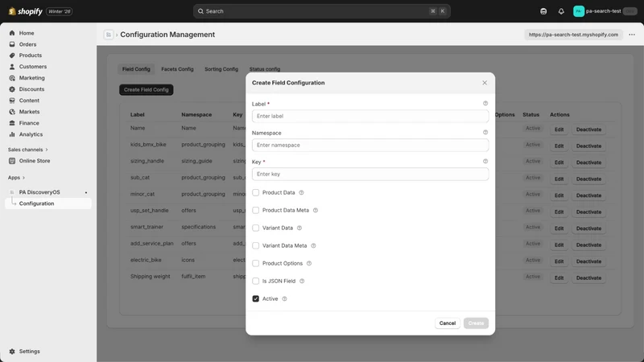644x362 pixels.
Task: Enable the Product Data checkbox
Action: coord(255,192)
